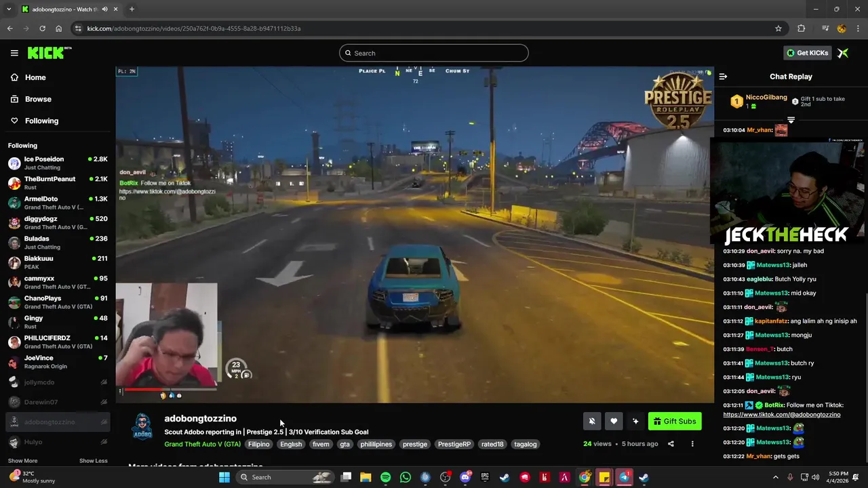Focus the Kick search box

point(434,53)
